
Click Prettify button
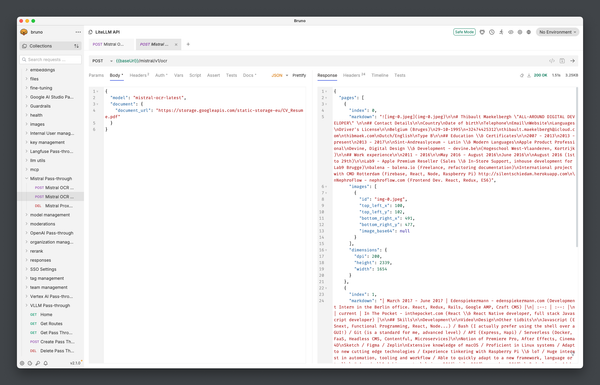coord(299,75)
